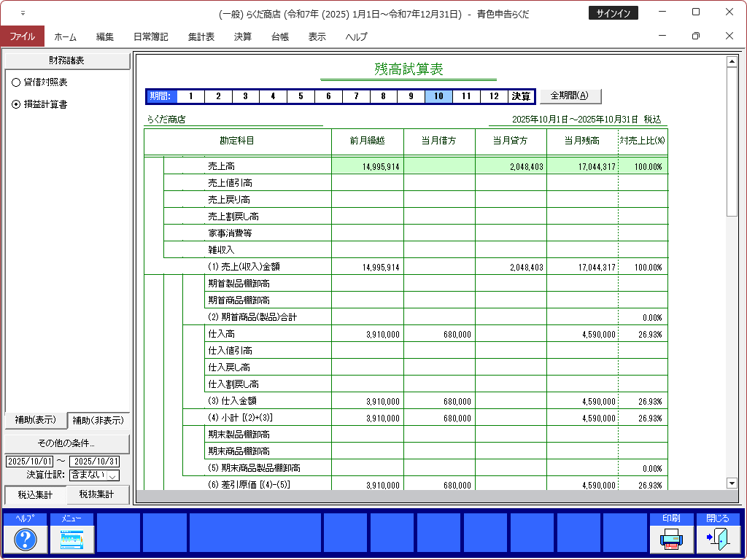Expand the 財務諸表 panel header
Screen dimensions: 747x560
[x=66, y=60]
